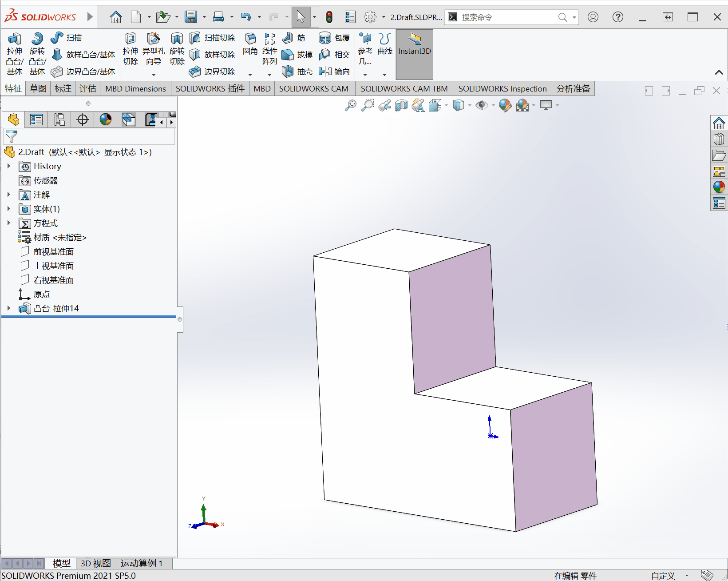Expand the 凸台-拉伸14 feature node
The height and width of the screenshot is (581, 728).
[8, 308]
